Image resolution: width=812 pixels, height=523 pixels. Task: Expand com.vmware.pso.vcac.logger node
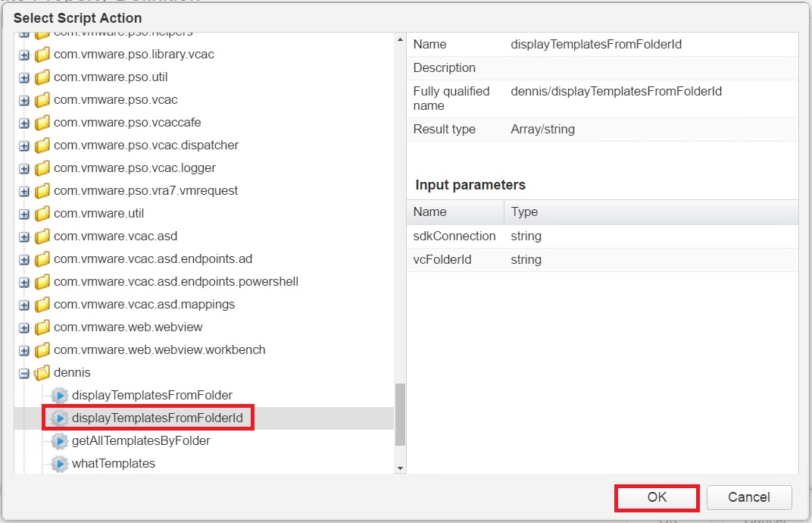[24, 169]
